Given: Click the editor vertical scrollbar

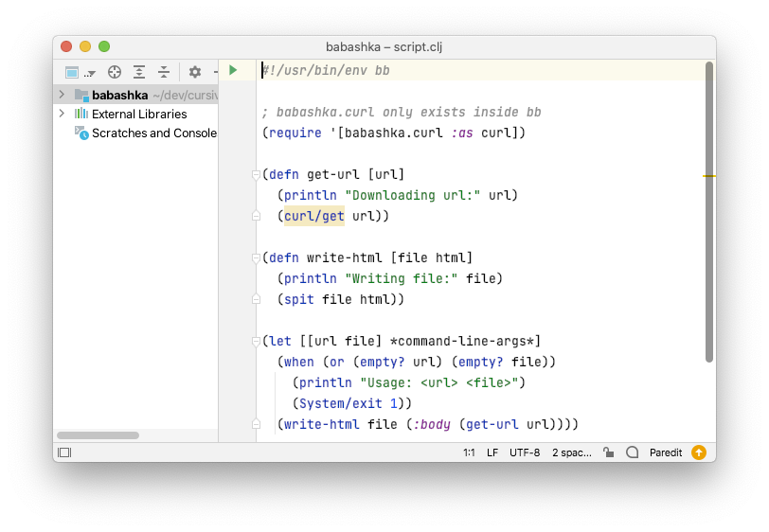Looking at the screenshot, I should pyautogui.click(x=709, y=212).
